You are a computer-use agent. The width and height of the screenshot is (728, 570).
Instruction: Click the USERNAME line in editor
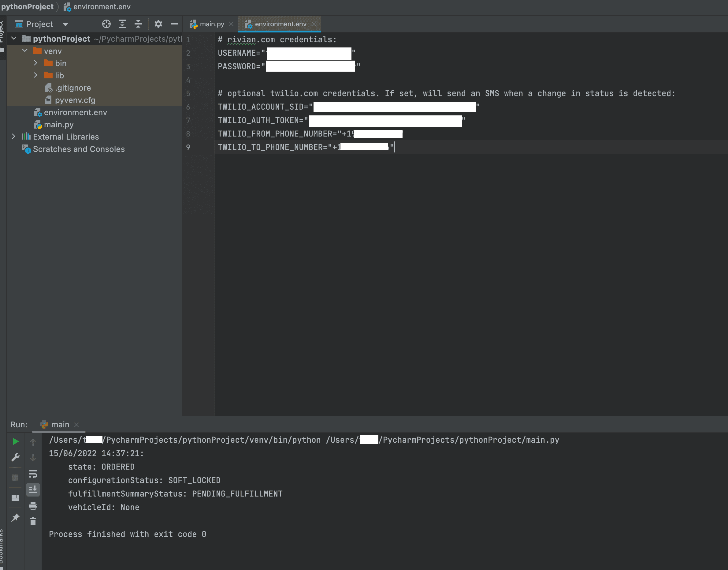(287, 53)
